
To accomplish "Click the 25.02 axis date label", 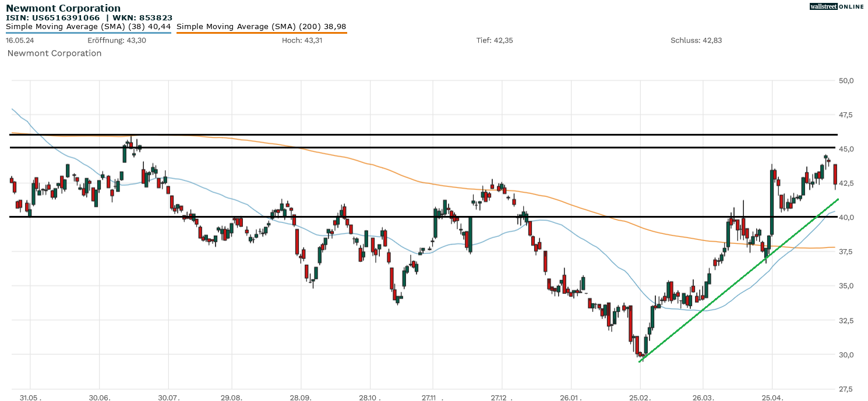I will [x=640, y=399].
